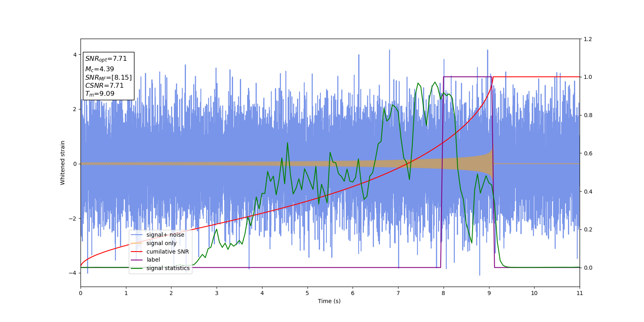Click the right y-axis tick label 0.8

pyautogui.click(x=588, y=115)
